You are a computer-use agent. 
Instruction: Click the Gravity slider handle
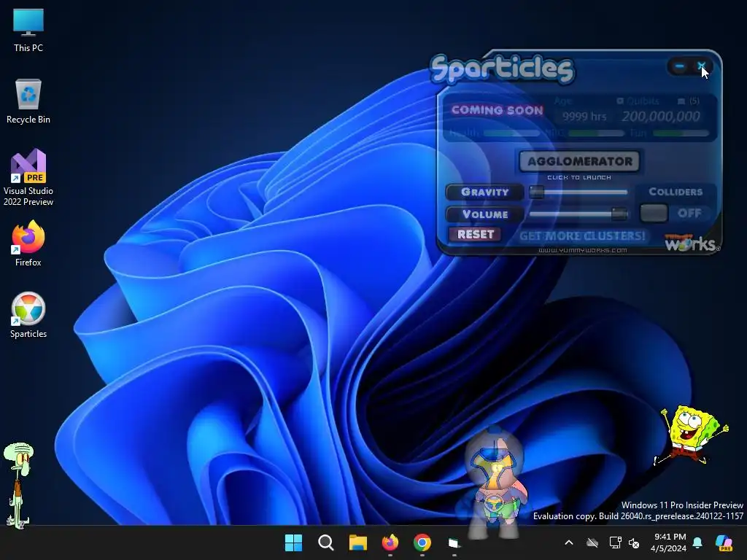tap(536, 192)
